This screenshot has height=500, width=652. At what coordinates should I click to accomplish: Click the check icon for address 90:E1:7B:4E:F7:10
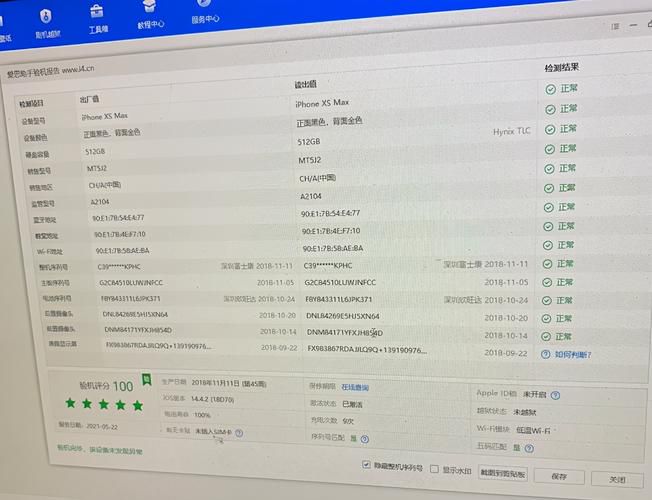pyautogui.click(x=548, y=226)
